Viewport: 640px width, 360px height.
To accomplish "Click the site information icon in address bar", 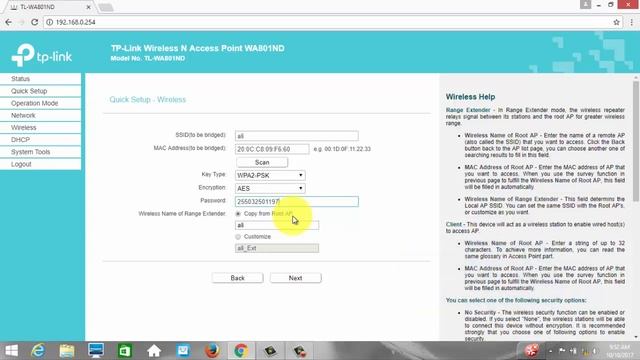I will 49,22.
